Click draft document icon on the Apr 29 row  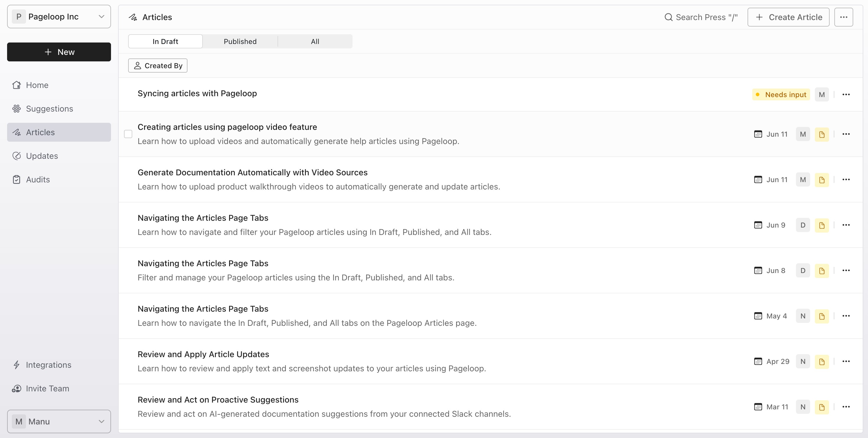tap(822, 362)
